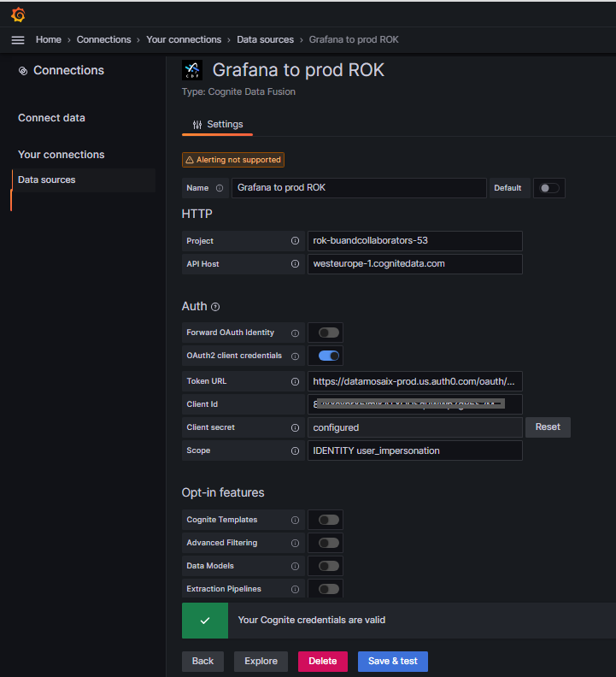
Task: Click help icon next to Auth heading
Action: pyautogui.click(x=215, y=307)
